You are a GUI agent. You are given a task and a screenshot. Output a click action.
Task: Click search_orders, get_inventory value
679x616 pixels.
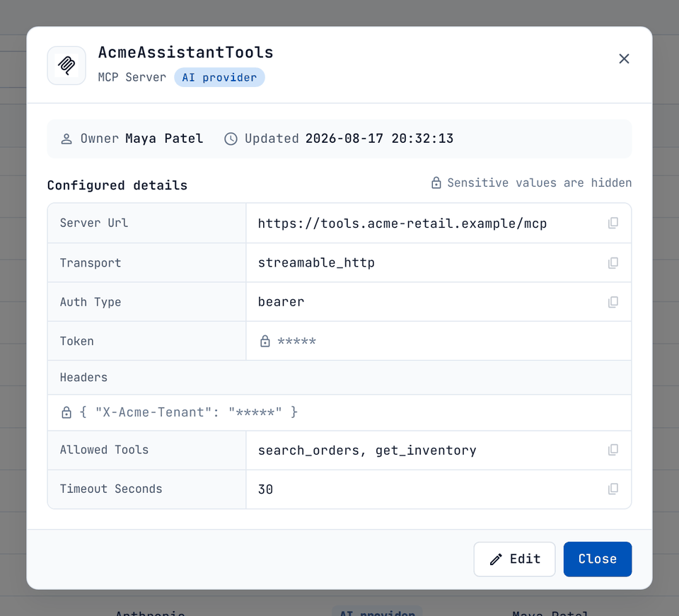[367, 451]
